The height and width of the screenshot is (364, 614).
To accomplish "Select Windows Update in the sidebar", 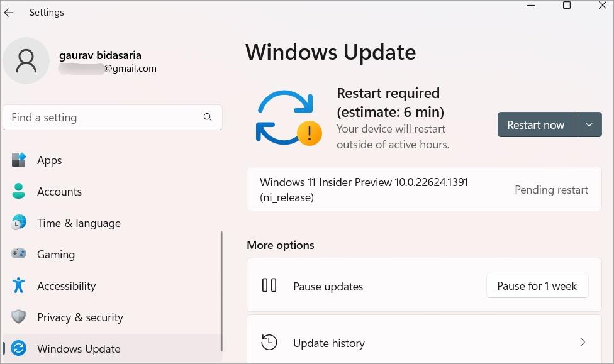I will click(112, 348).
